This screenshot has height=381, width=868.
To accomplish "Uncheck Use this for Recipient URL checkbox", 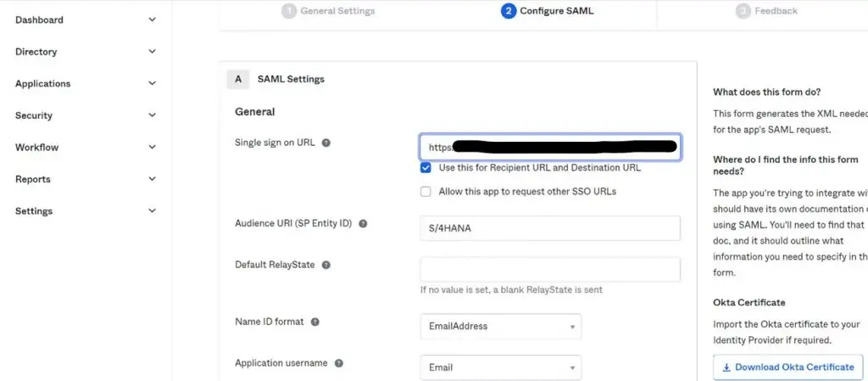I will (x=426, y=168).
